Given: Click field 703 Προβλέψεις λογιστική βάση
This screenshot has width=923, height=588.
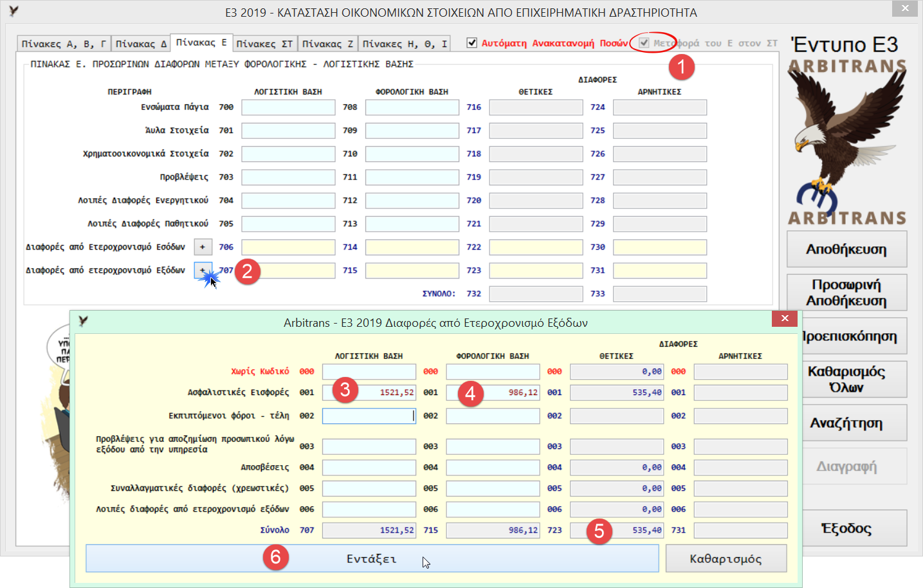Looking at the screenshot, I should [x=288, y=177].
